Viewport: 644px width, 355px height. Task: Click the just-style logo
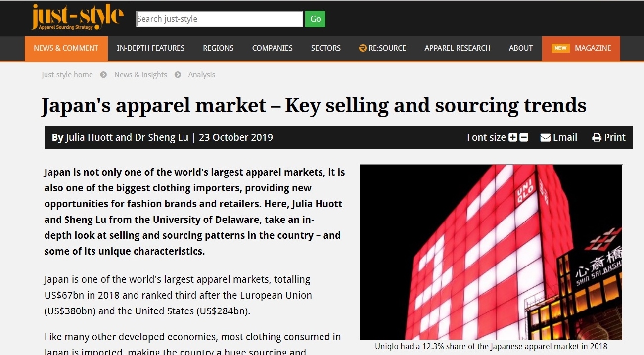pyautogui.click(x=77, y=17)
